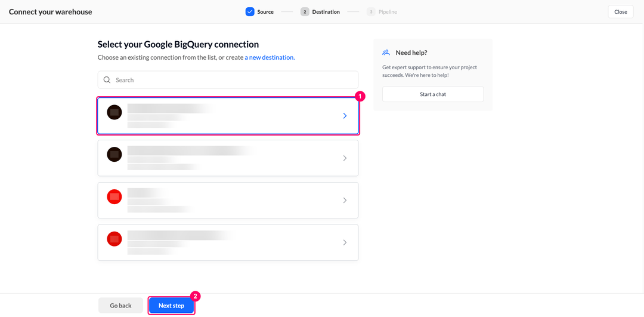Viewport: 644px width, 317px height.
Task: Select the Destination step in wizard header
Action: tap(320, 12)
